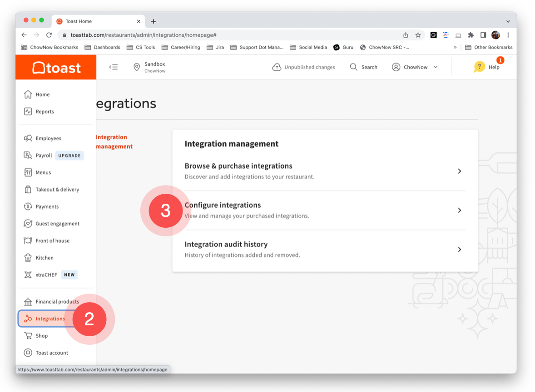The width and height of the screenshot is (535, 392).
Task: Open the Reports sidebar menu item
Action: coord(45,112)
